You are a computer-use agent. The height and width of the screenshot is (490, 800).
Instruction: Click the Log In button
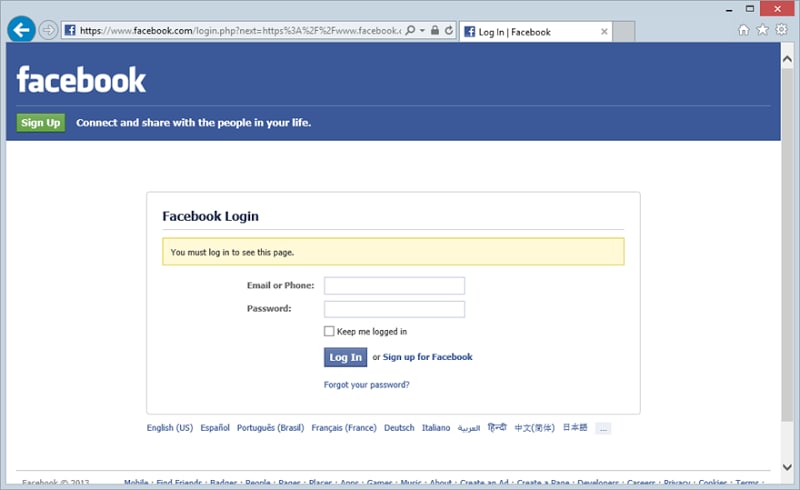pos(345,357)
